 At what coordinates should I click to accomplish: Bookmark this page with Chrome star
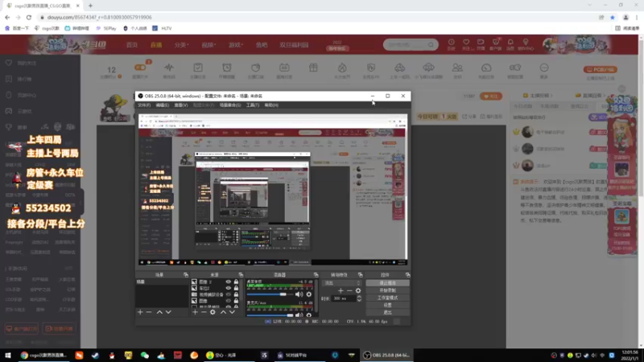[613, 17]
